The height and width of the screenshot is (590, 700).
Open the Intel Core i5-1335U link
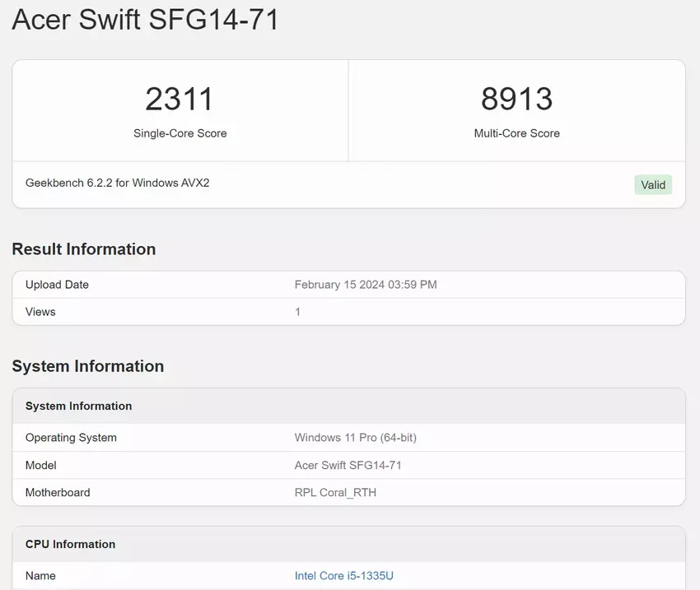pos(349,576)
